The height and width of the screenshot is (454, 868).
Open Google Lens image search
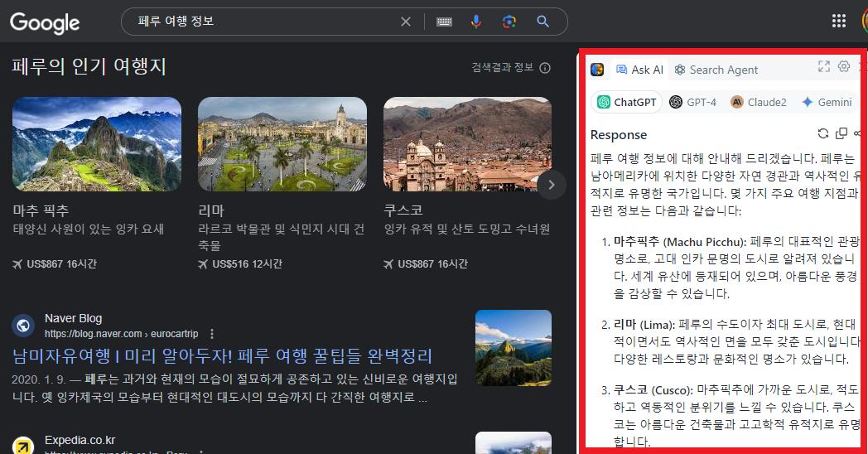[509, 22]
